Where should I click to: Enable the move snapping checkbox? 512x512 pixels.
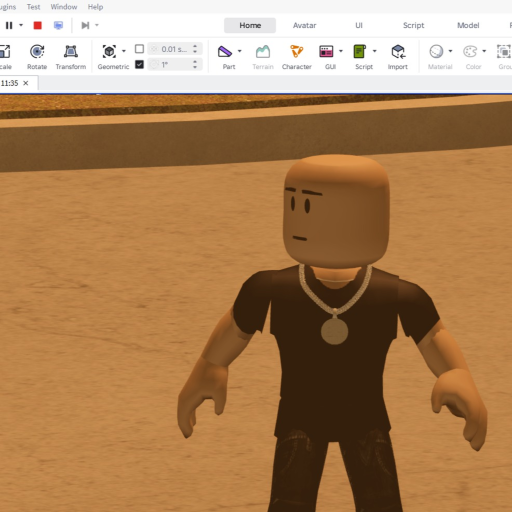[x=139, y=49]
